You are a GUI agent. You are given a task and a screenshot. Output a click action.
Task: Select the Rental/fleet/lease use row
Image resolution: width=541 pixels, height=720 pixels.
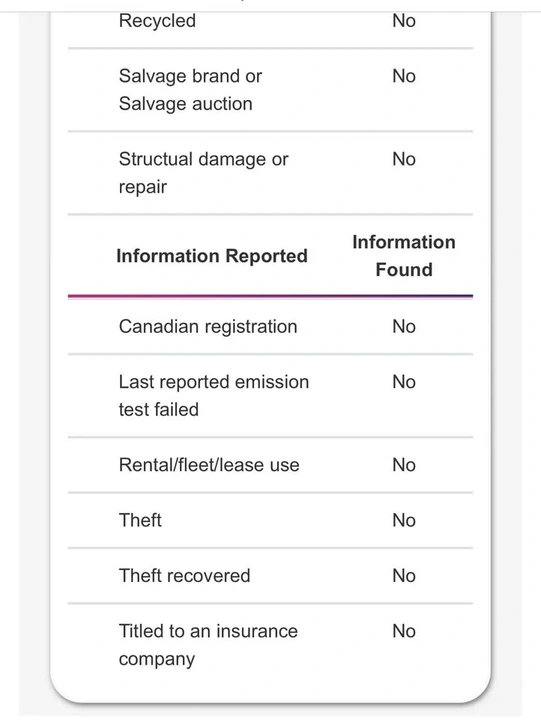pyautogui.click(x=270, y=465)
